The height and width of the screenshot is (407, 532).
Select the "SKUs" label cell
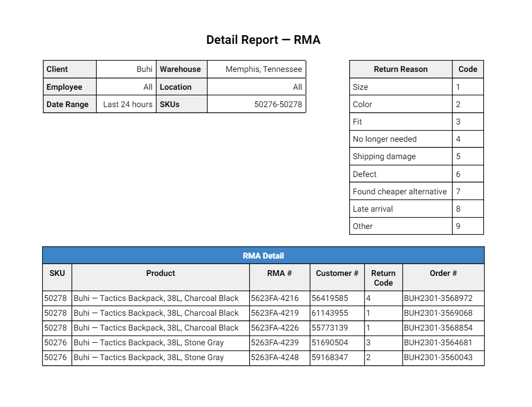[x=182, y=105]
